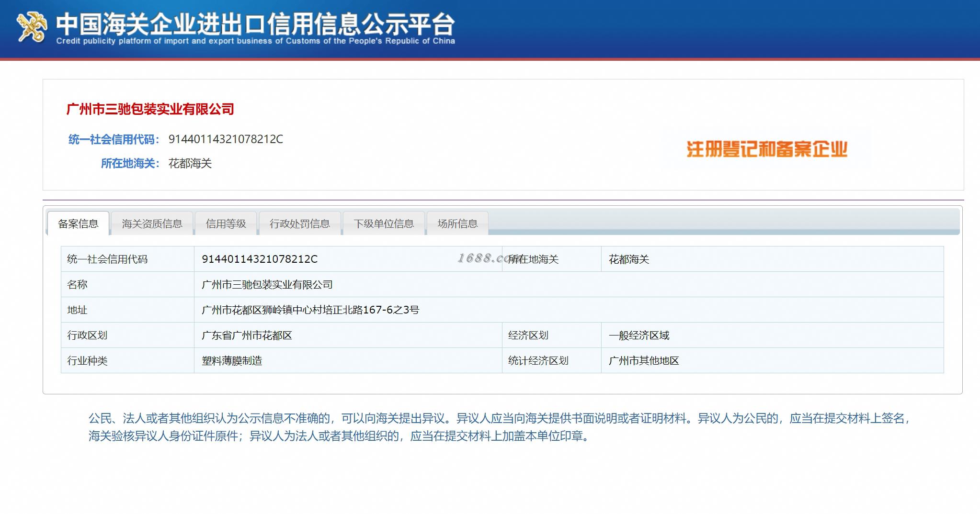Screen dimensions: 980x514
Task: Click the platform title 中国海关企业进出口信用信息公示平台
Action: coord(255,23)
